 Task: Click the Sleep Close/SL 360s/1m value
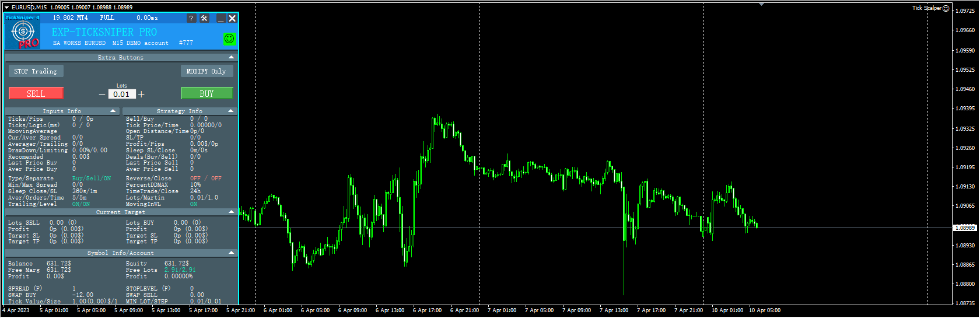85,191
